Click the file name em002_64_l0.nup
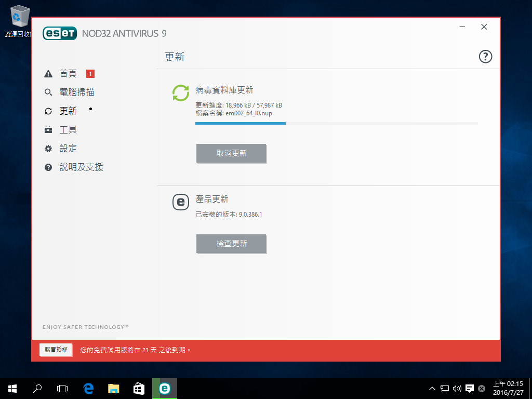This screenshot has width=532, height=399. (x=249, y=113)
